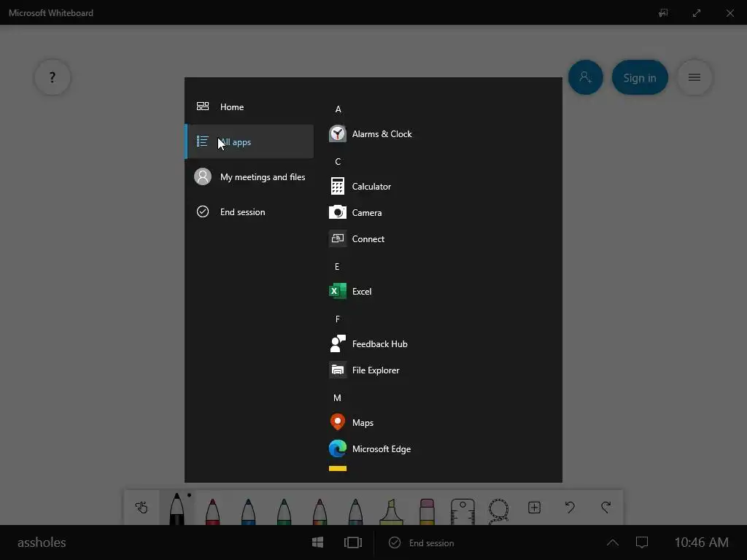Toggle finger painting mode icon
Image resolution: width=747 pixels, height=560 pixels.
click(142, 507)
